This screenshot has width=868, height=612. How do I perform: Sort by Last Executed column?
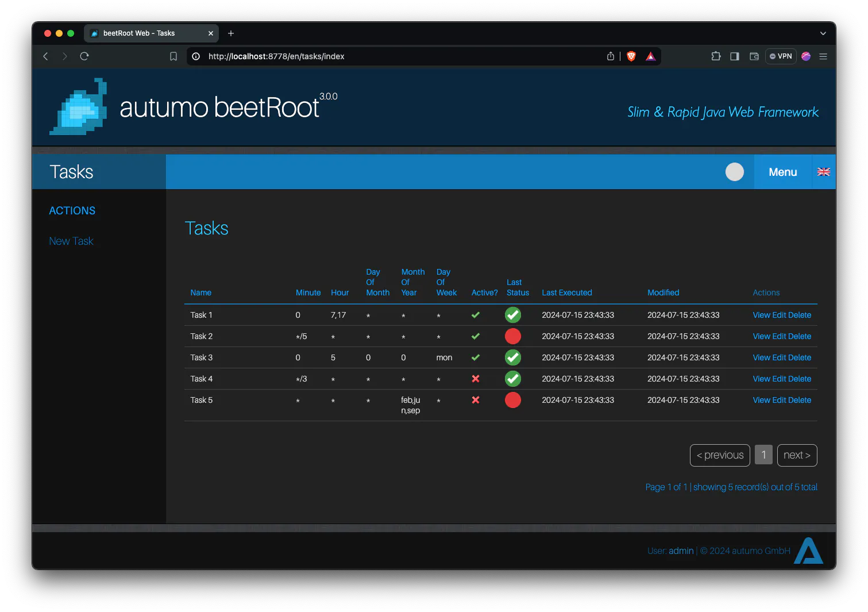(x=567, y=292)
